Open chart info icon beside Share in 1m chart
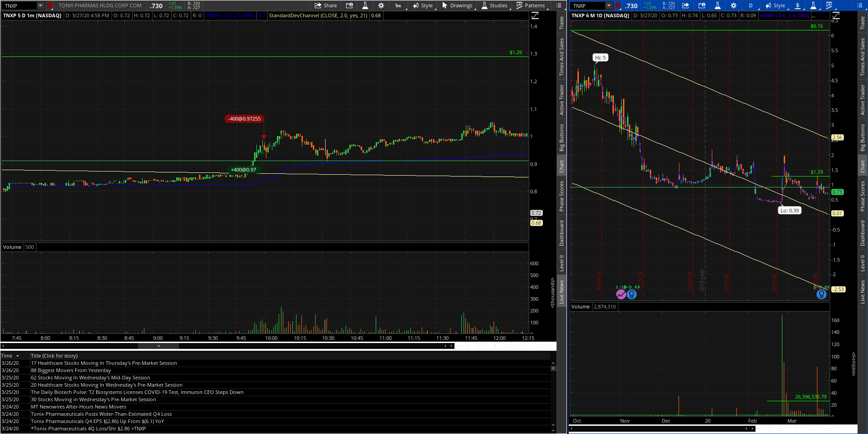The image size is (868, 434). pos(349,5)
